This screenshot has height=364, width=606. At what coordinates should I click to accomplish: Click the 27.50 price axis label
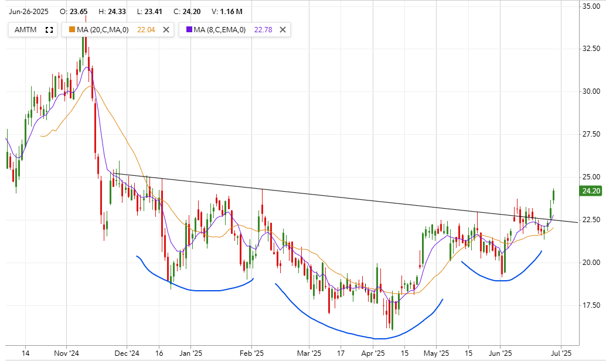pos(591,134)
